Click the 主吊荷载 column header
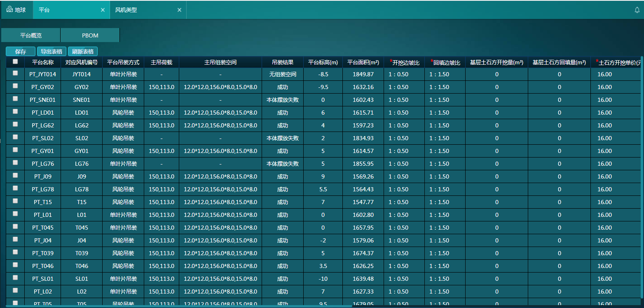 [x=162, y=62]
